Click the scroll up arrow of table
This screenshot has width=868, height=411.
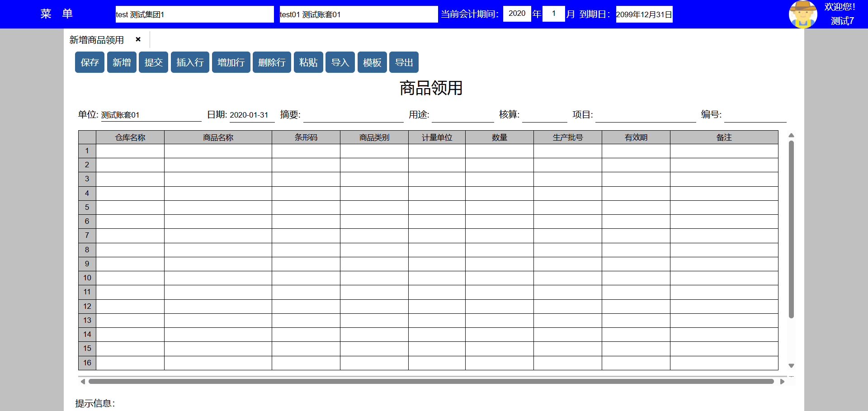791,135
